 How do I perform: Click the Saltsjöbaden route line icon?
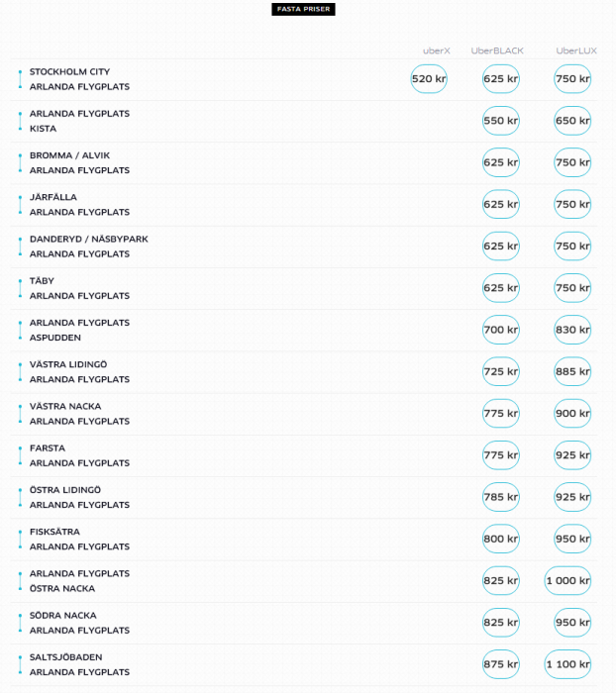pyautogui.click(x=20, y=664)
